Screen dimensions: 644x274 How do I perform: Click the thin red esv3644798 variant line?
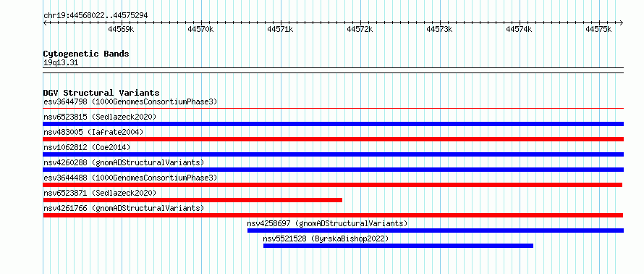(333, 109)
